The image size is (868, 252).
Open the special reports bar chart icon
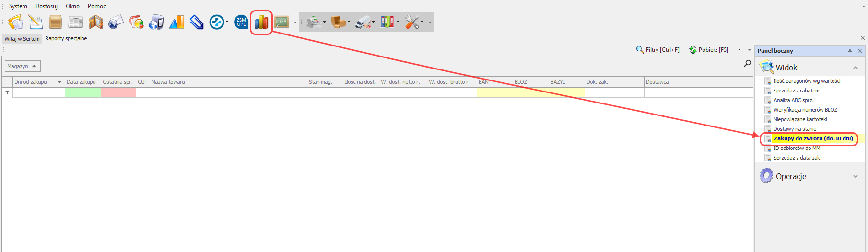[x=261, y=22]
